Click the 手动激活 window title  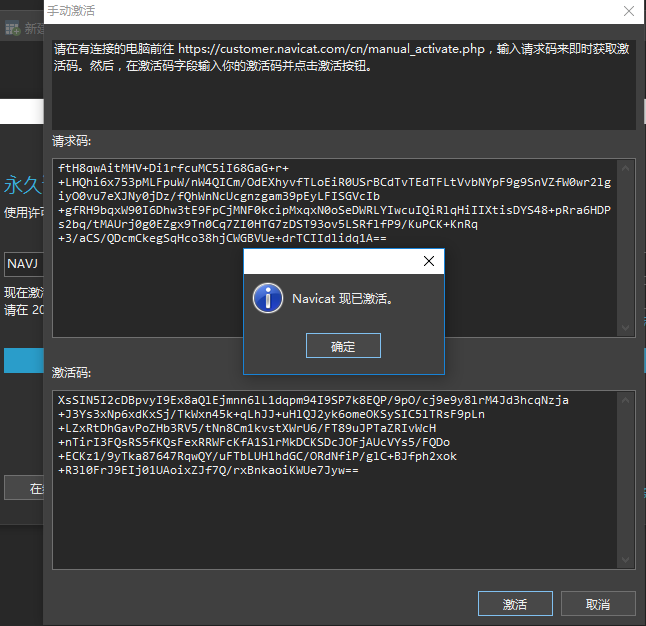coord(71,11)
